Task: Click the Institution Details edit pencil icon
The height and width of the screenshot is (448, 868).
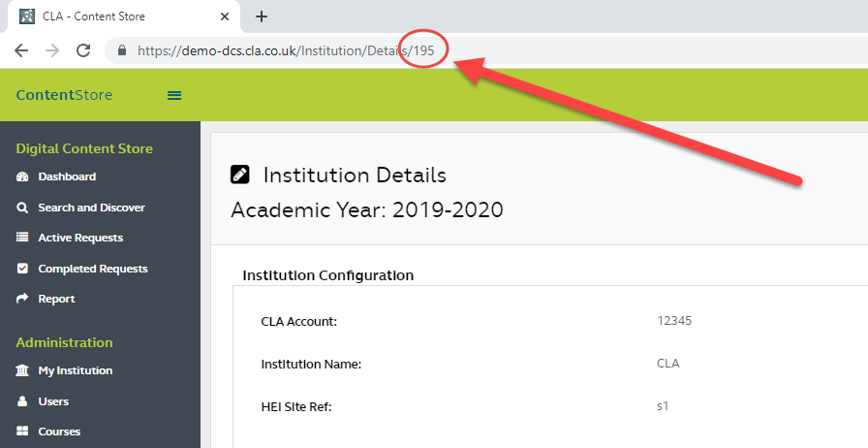Action: point(239,175)
